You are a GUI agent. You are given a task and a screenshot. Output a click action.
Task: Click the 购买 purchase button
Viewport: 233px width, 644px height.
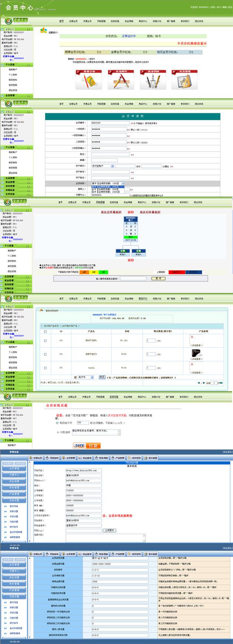[x=102, y=377]
